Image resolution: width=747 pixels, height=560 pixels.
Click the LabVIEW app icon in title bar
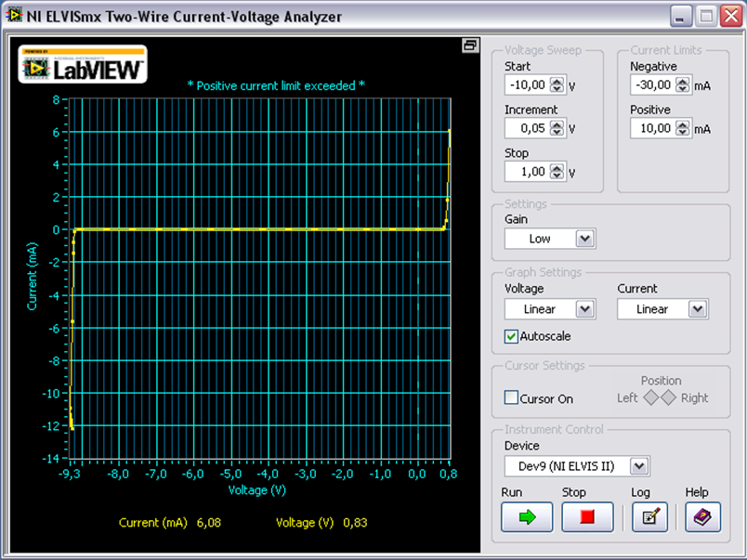pyautogui.click(x=14, y=15)
